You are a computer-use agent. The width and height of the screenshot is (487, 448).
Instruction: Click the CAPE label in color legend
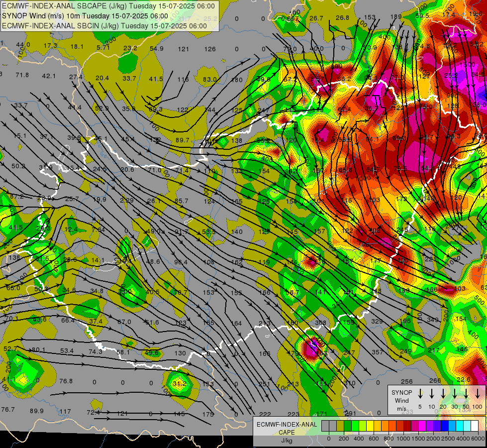287,433
